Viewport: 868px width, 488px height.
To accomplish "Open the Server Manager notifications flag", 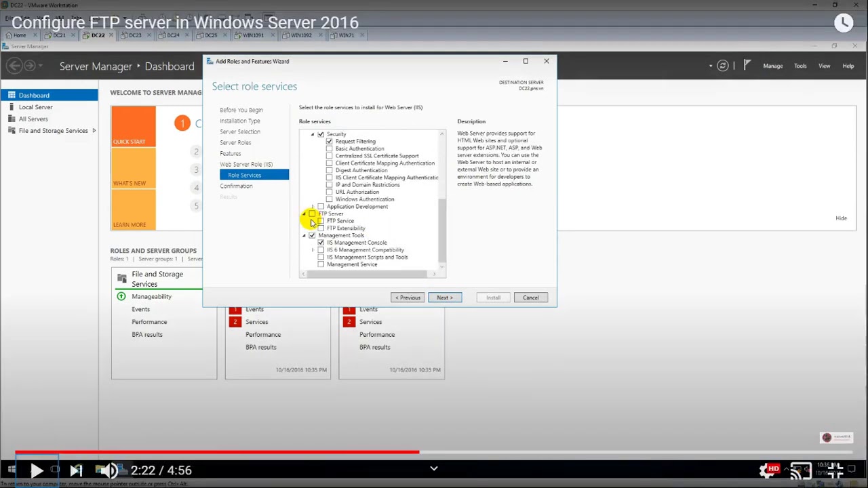I will (x=747, y=66).
